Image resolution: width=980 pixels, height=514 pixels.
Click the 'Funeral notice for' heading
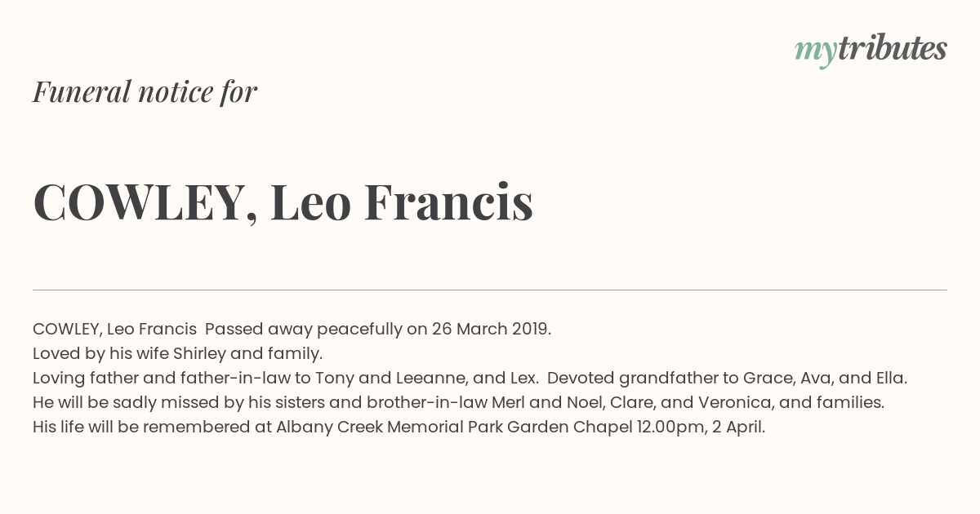145,91
